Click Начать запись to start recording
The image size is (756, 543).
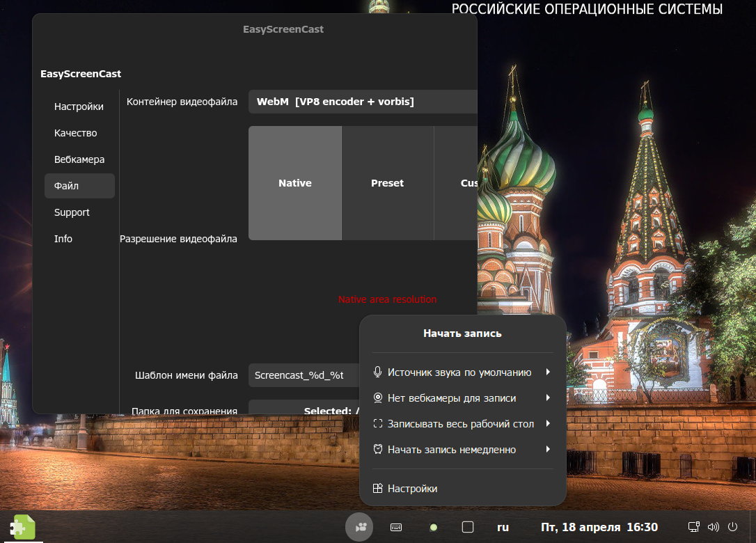click(462, 333)
